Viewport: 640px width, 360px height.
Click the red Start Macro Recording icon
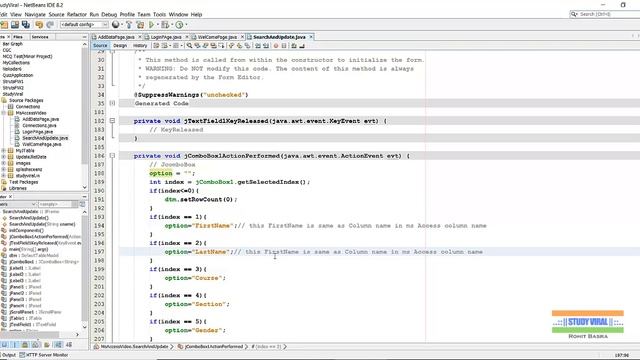276,46
